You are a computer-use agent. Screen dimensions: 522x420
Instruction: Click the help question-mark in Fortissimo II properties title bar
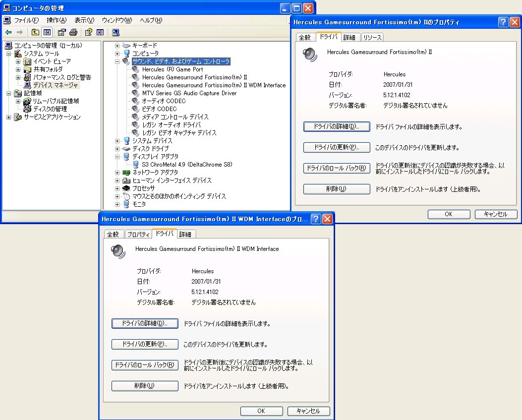click(503, 22)
